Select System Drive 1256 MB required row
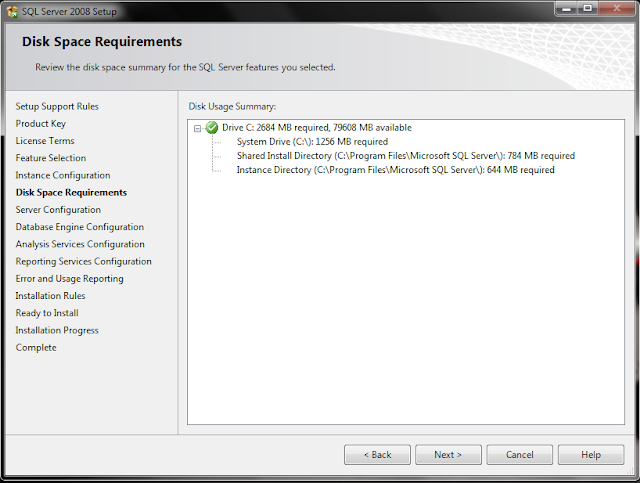The width and height of the screenshot is (640, 483). coord(312,142)
